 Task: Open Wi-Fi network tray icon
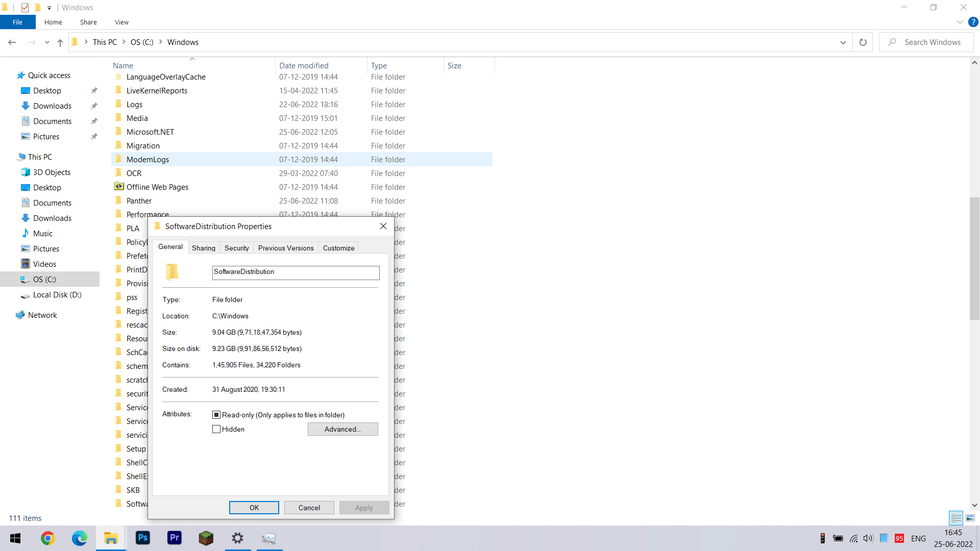tap(854, 538)
